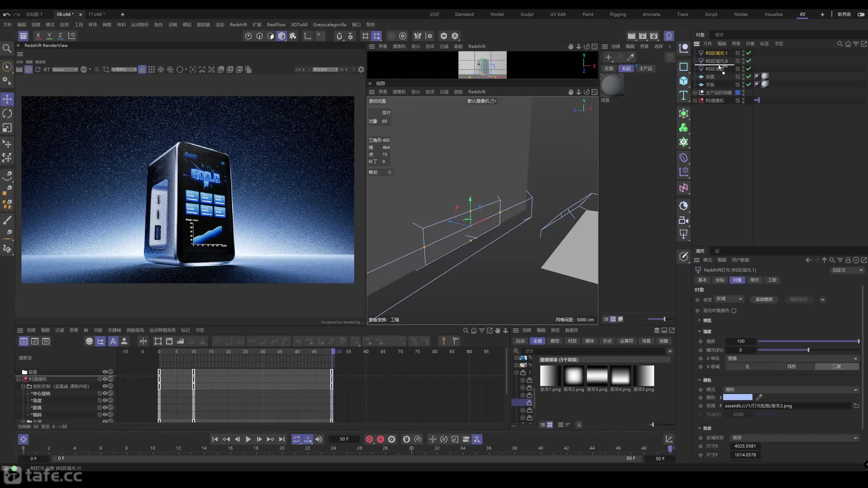Adjust the 曝光(EV) slider

click(808, 350)
